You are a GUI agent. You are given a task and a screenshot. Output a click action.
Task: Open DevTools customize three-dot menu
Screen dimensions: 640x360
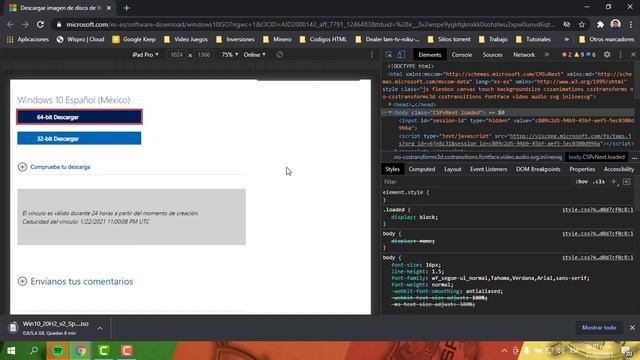[620, 55]
